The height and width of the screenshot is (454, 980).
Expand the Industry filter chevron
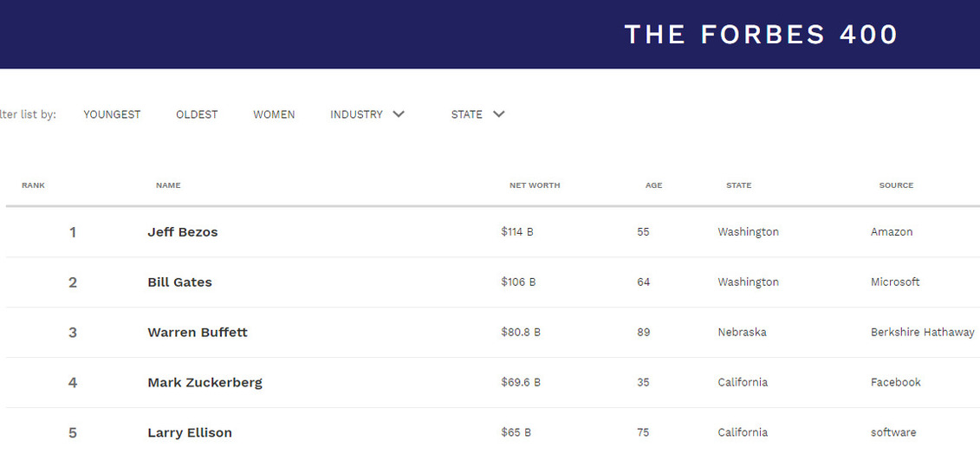coord(399,114)
